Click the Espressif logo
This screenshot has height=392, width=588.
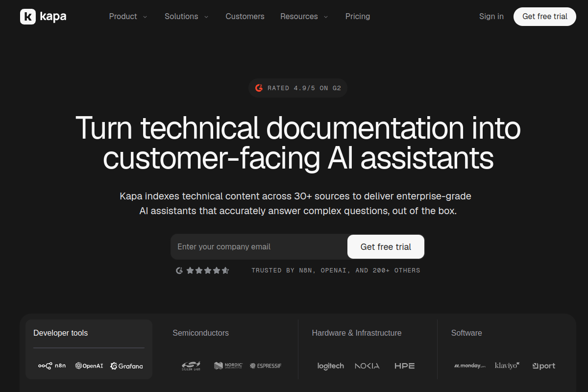pos(266,366)
